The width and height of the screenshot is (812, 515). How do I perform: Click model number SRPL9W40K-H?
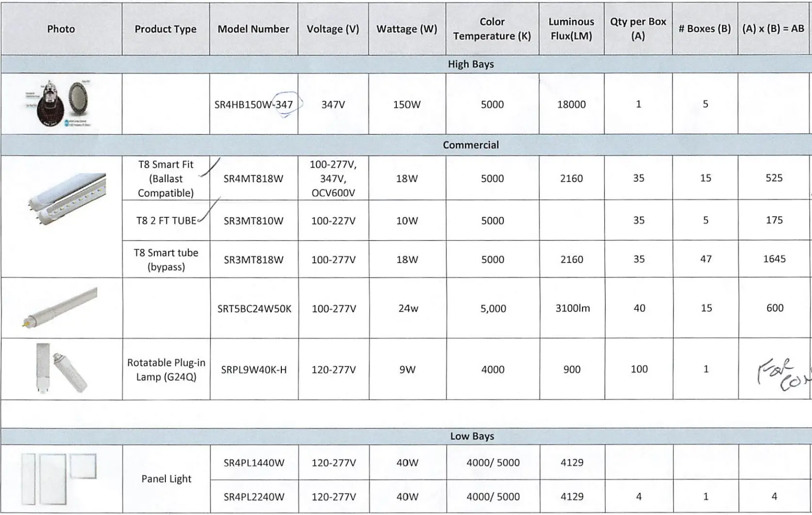pyautogui.click(x=254, y=370)
